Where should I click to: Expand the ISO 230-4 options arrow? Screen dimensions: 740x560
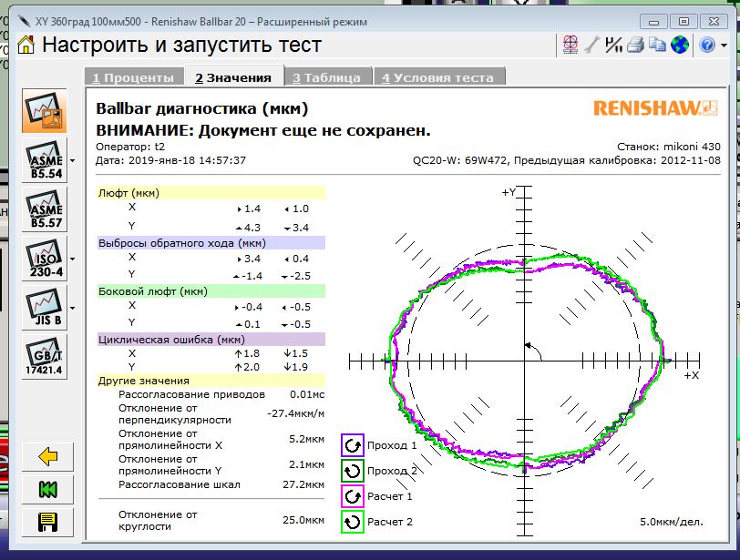coord(73,259)
